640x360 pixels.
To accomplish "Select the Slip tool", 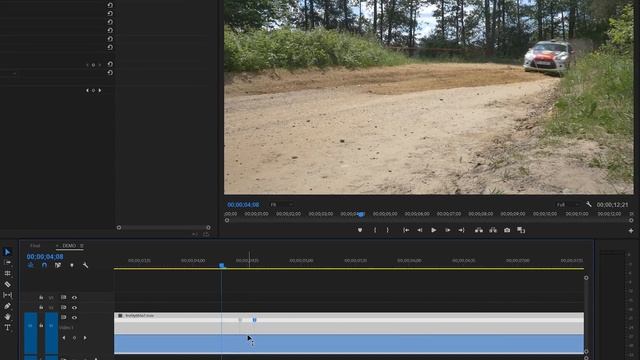I will (x=7, y=295).
